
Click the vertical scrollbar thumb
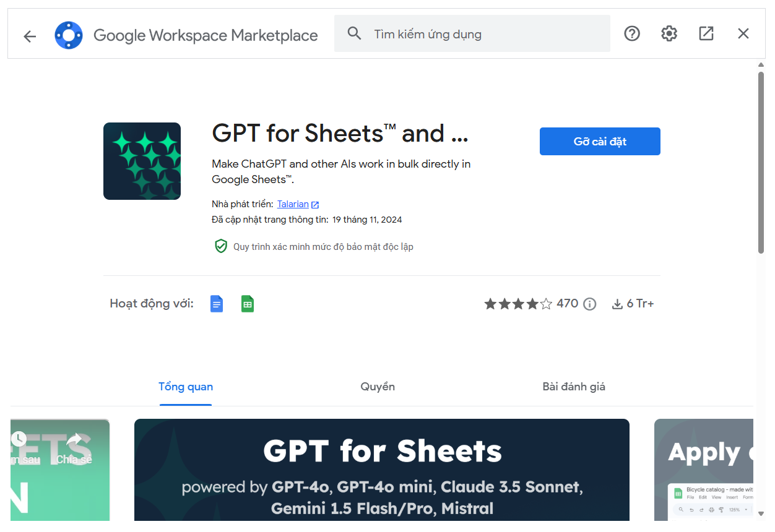pyautogui.click(x=761, y=162)
